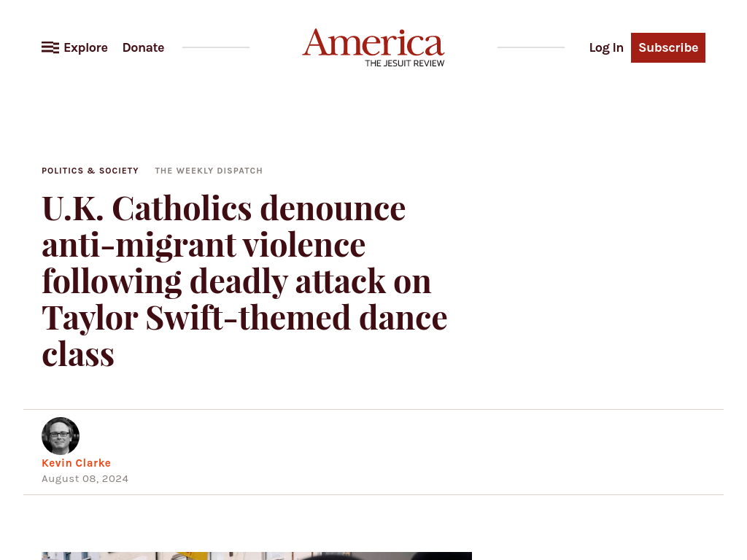Open Kevin Clarke's author photo
Viewport: 747px width, 560px height.
(x=61, y=436)
